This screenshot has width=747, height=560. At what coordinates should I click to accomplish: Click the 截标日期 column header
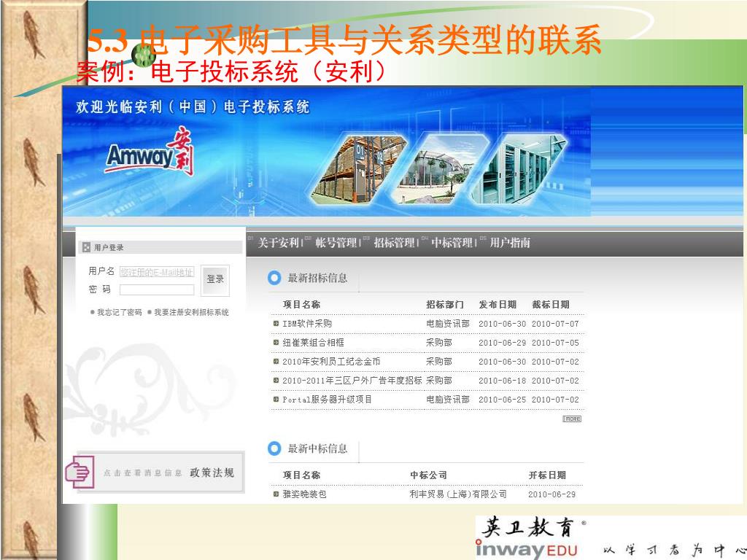point(551,305)
